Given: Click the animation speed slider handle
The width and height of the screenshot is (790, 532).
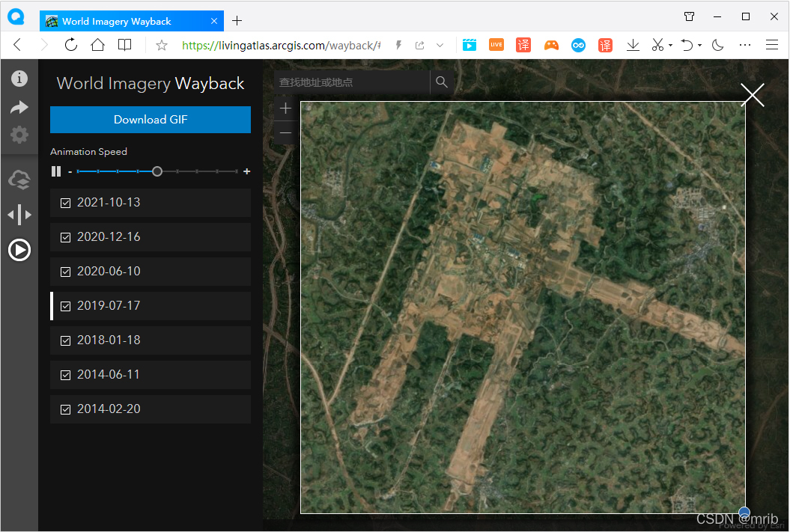Looking at the screenshot, I should 157,171.
